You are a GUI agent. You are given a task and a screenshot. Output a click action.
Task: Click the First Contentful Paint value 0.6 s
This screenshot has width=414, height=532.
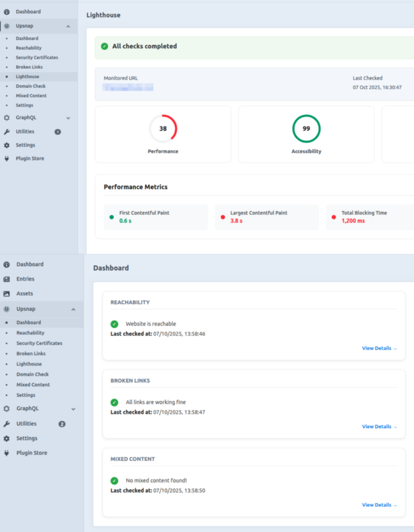[125, 221]
